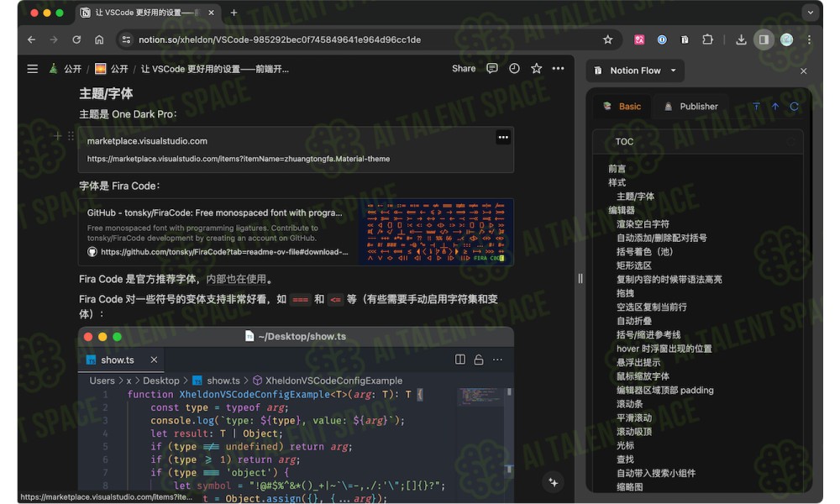
Task: Click the Notion Share button
Action: [464, 69]
